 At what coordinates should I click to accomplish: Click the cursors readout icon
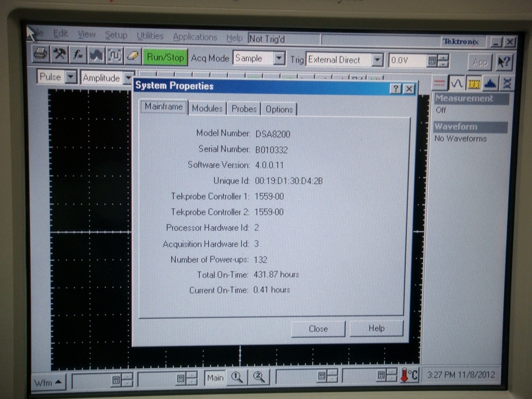point(507,83)
